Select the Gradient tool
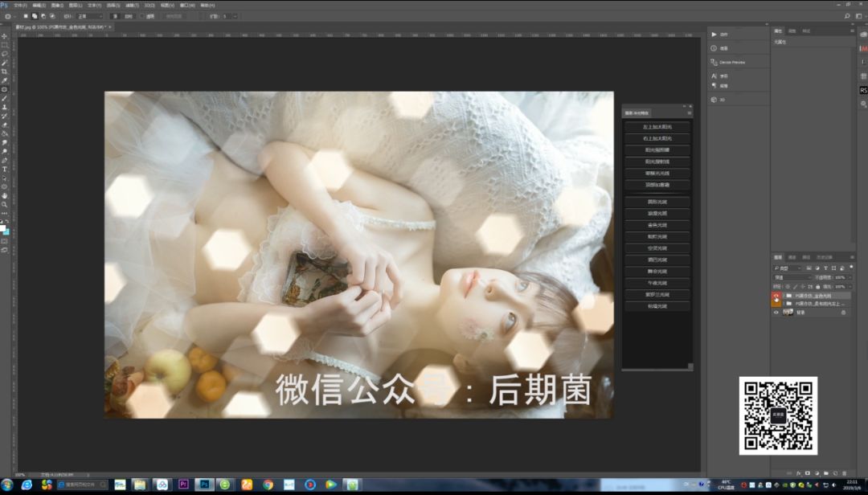868x495 pixels. [5, 133]
